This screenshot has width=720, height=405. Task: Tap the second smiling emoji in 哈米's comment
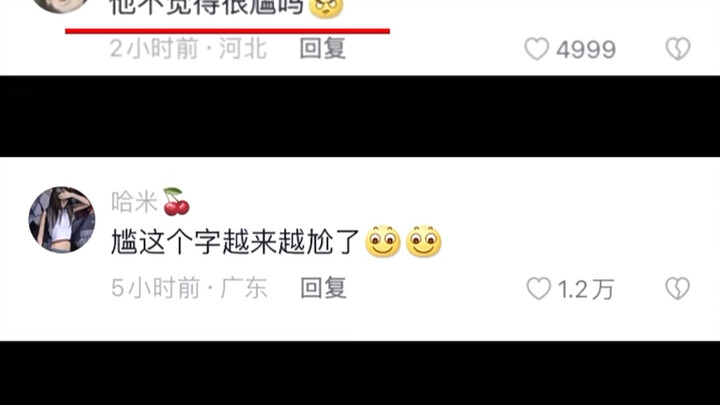tap(423, 242)
